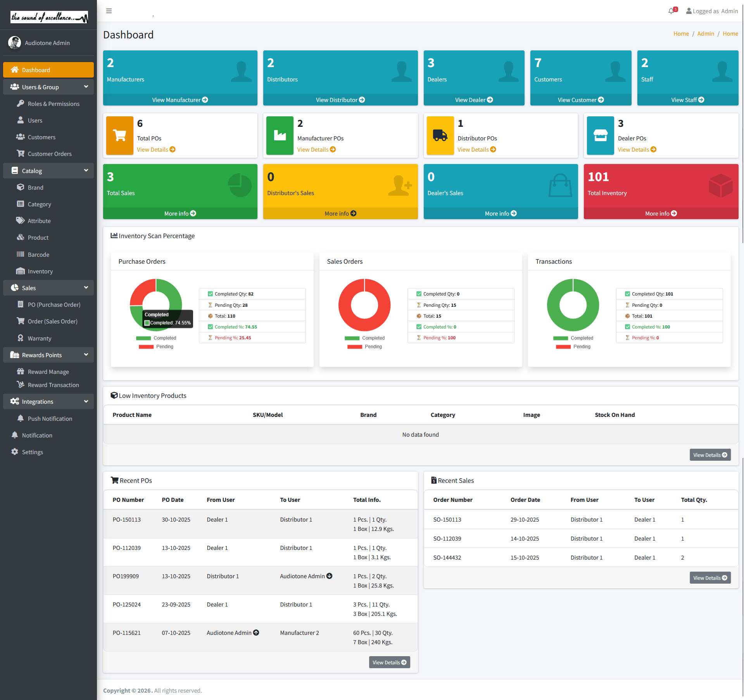Click the Audiotone Admin avatar picture
Viewport: 744px width, 700px height.
click(x=15, y=43)
